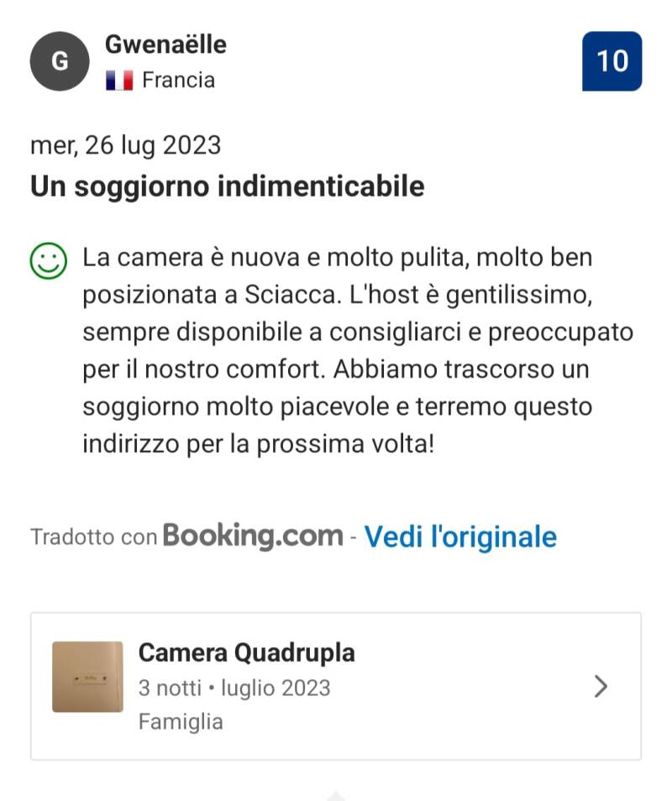This screenshot has width=672, height=801.
Task: Open the original review via "Vedi l'originale"
Action: tap(459, 537)
